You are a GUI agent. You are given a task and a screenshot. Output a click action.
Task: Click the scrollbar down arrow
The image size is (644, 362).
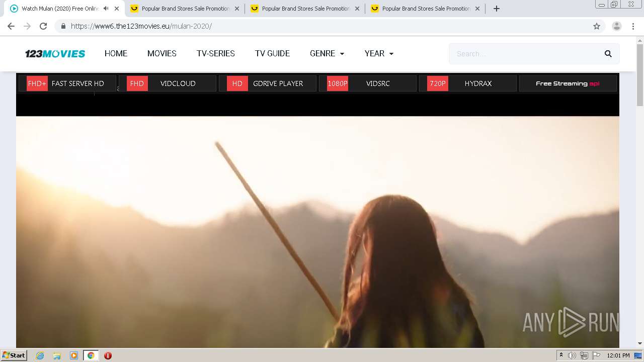click(640, 343)
